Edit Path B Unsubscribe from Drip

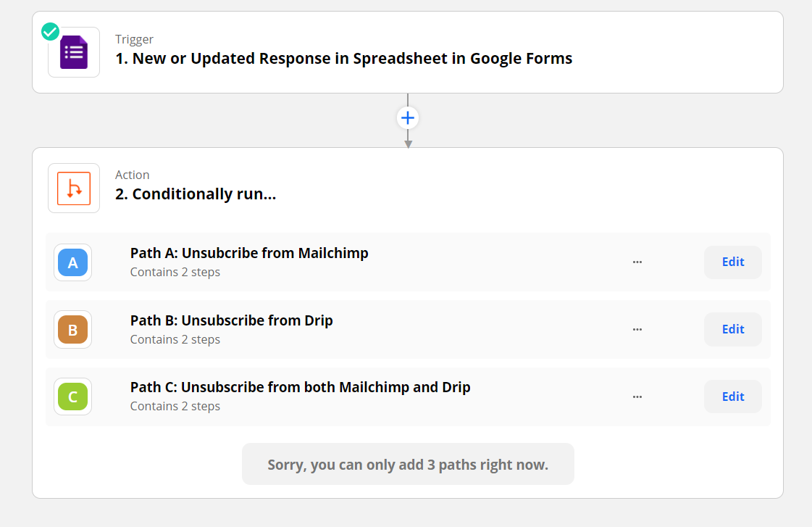732,329
